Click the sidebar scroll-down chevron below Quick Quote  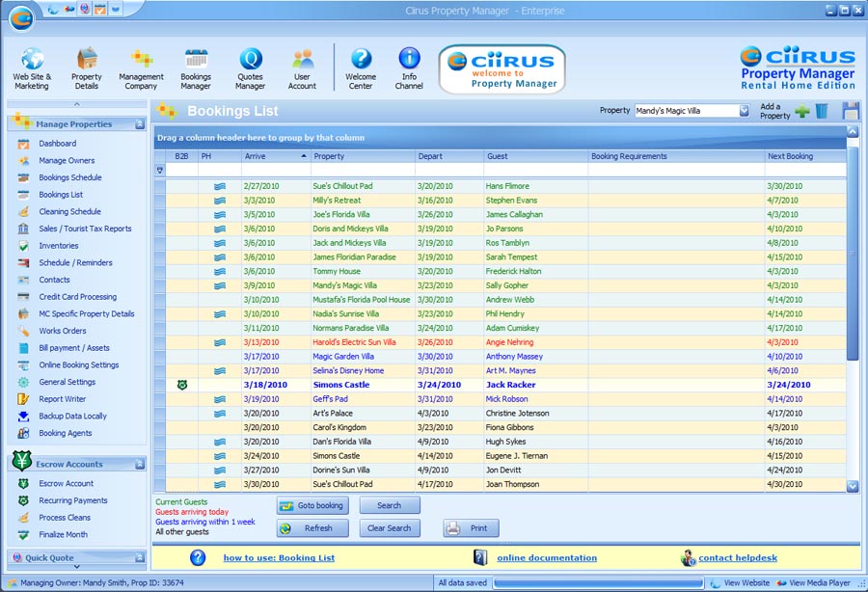(77, 567)
